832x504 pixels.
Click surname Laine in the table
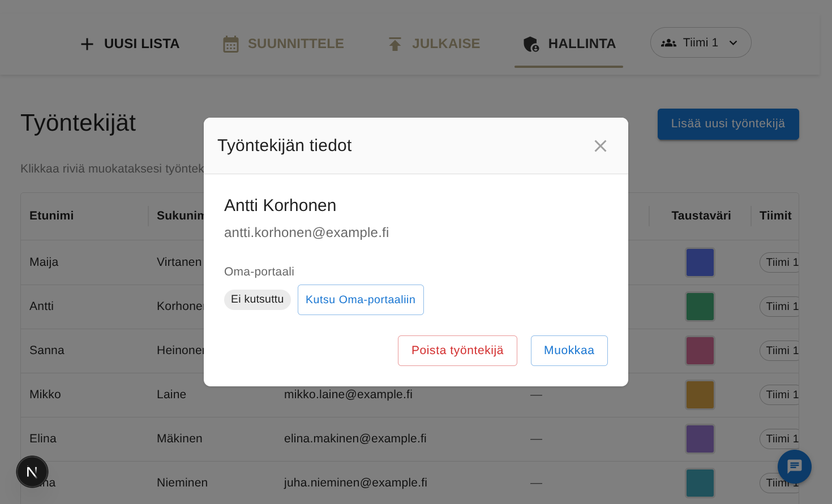[x=171, y=394]
